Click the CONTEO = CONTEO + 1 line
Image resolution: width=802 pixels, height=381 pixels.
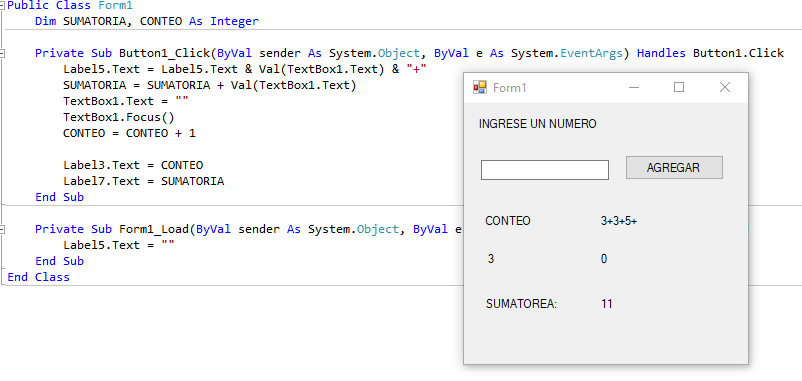(129, 133)
